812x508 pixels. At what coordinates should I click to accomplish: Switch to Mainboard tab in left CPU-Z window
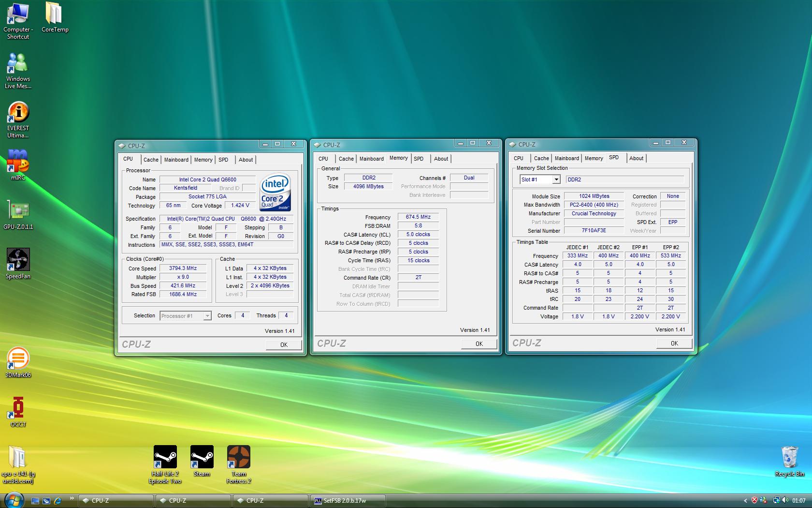pos(176,160)
